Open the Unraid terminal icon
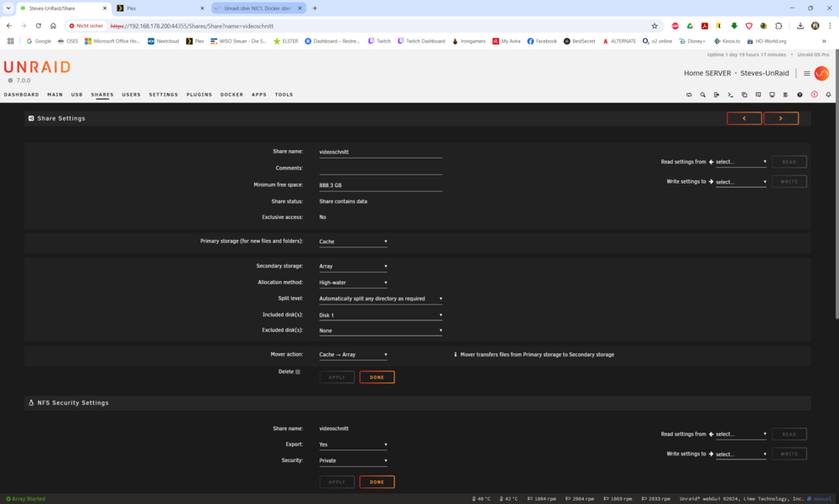 [x=731, y=95]
